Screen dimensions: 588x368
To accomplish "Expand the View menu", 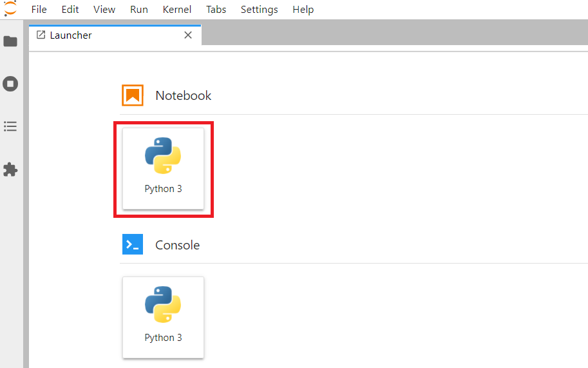I will coord(104,10).
